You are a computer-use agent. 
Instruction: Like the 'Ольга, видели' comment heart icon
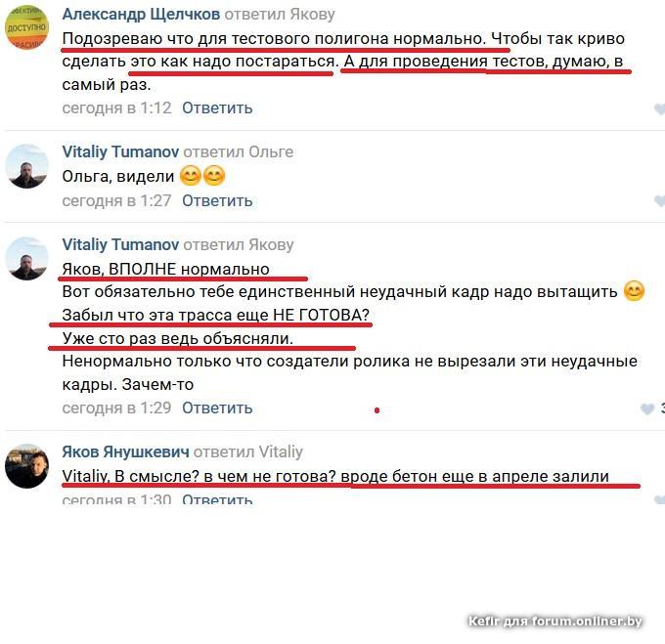(659, 200)
